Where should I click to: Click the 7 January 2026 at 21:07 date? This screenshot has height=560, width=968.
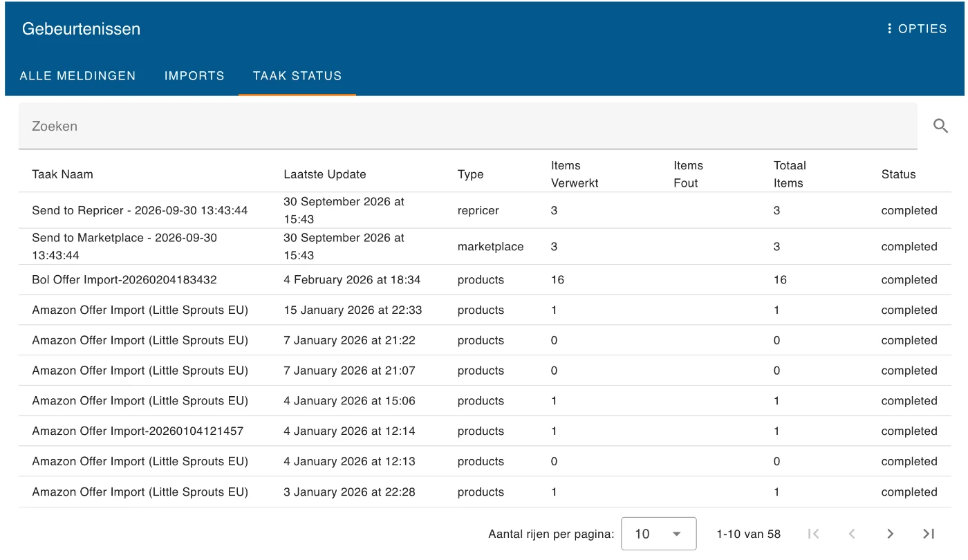tap(349, 371)
